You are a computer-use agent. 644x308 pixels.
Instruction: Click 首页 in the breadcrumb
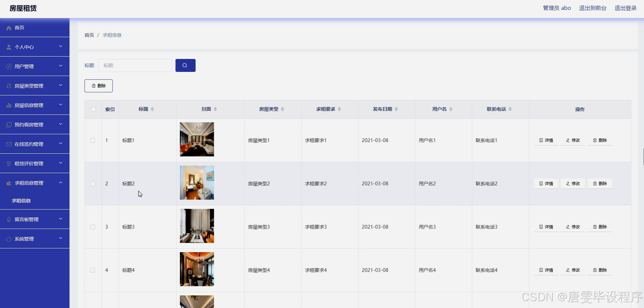pyautogui.click(x=89, y=35)
